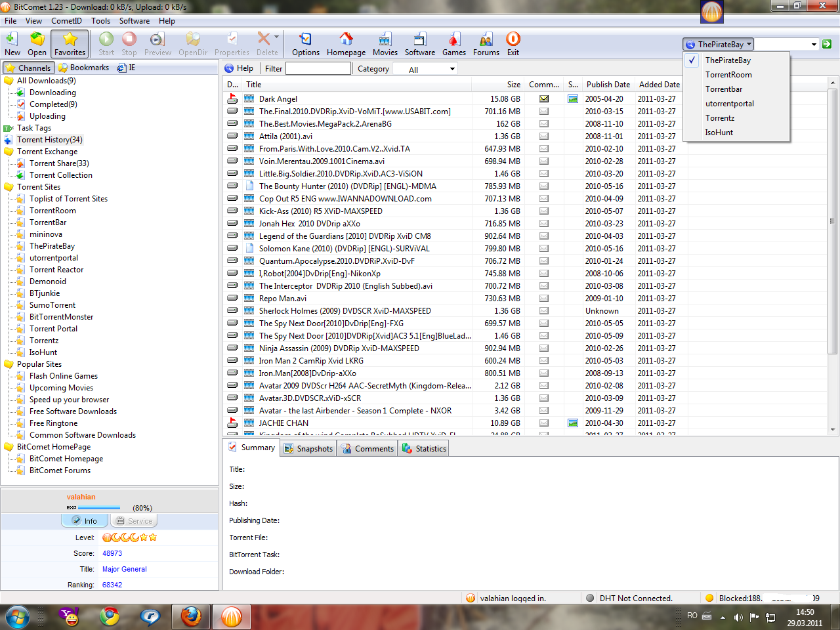Sort torrents by the Size column header
Viewport: 840px width, 630px height.
pyautogui.click(x=498, y=85)
